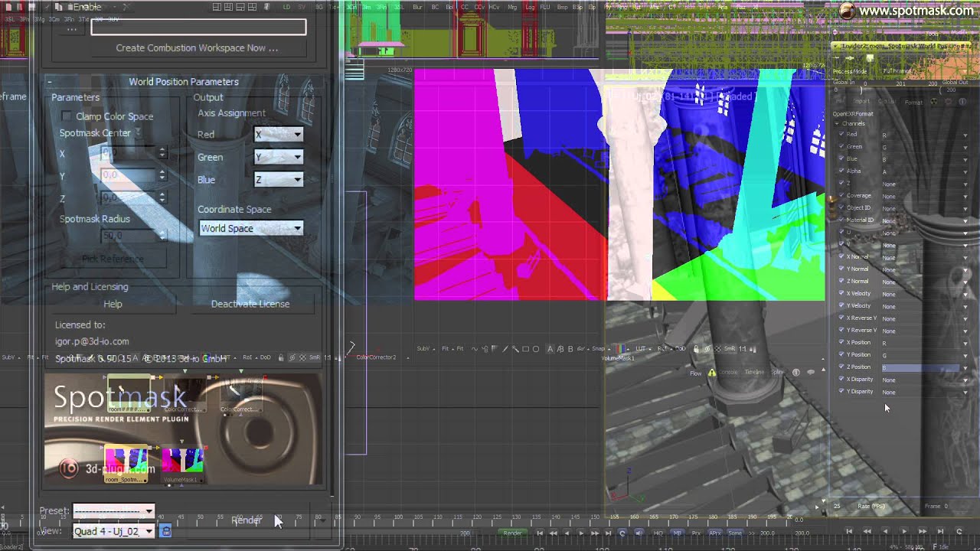The width and height of the screenshot is (980, 551).
Task: Click the Spotmask Center Y spinner arrows
Action: pos(162,175)
